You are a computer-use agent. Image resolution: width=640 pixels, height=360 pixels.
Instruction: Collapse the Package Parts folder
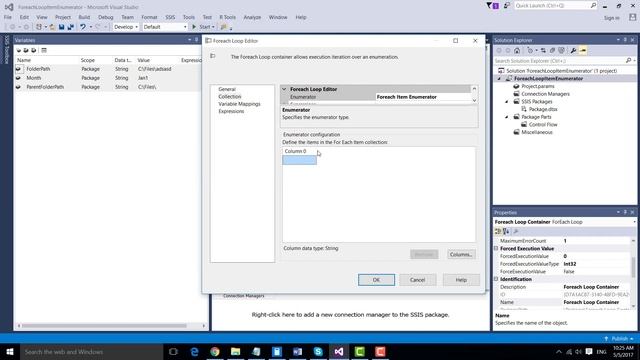[x=507, y=117]
